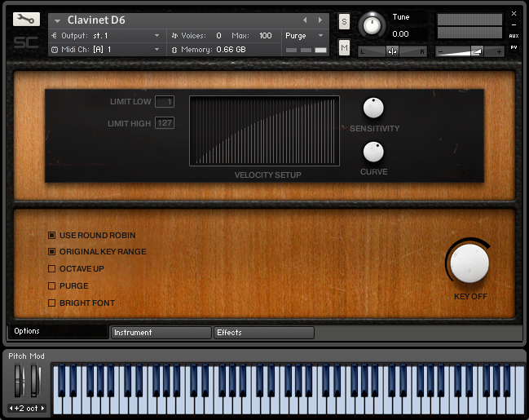529x420 pixels.
Task: Click the upper output level meter
Action: [x=469, y=20]
